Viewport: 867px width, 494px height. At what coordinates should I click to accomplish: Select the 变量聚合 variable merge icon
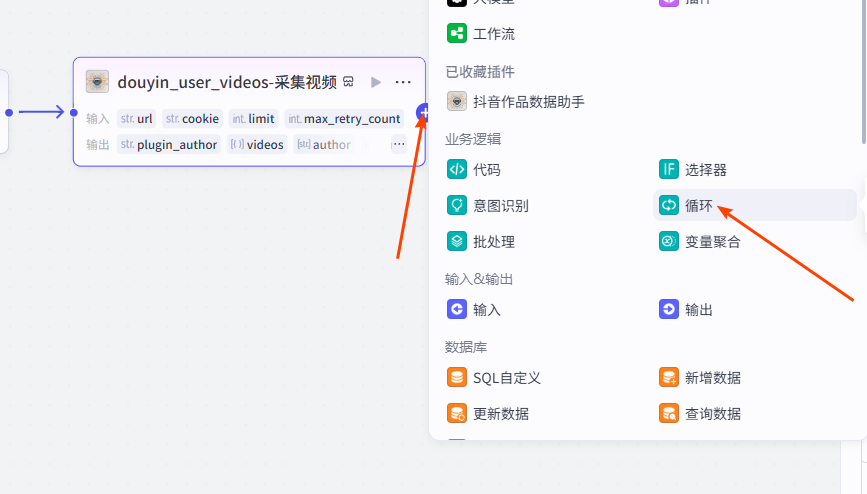(668, 242)
